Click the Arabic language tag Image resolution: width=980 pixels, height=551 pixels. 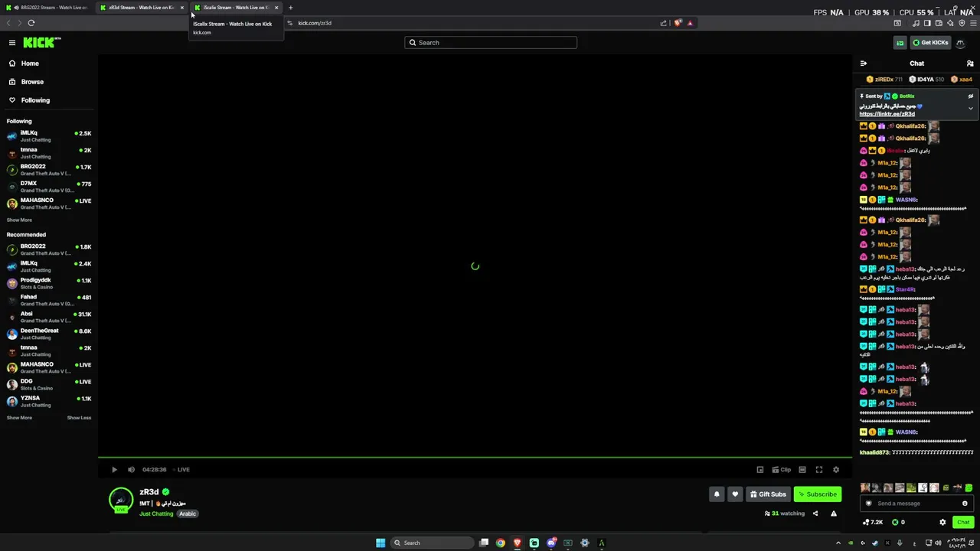[188, 514]
